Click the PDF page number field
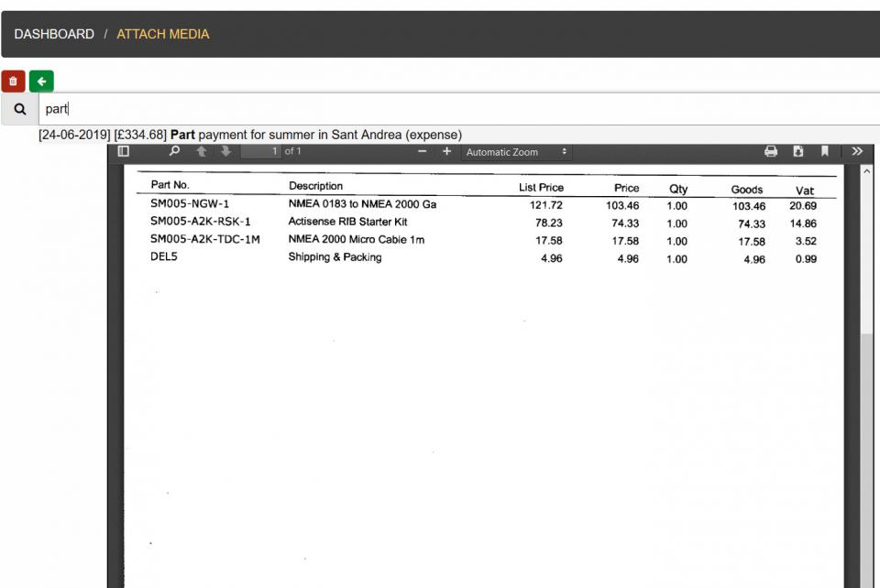This screenshot has height=588, width=880. pos(261,152)
